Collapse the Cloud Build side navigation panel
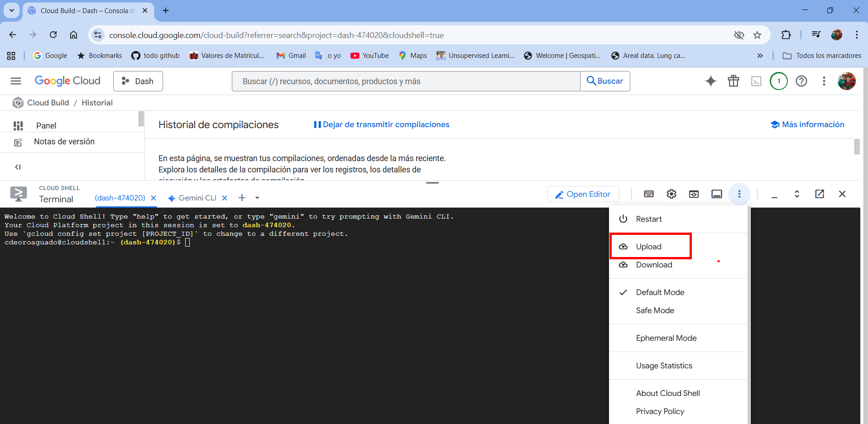Screen dimensions: 868x424 click(18, 167)
